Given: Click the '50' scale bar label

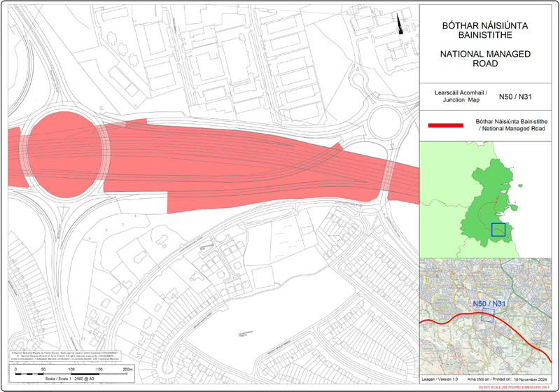Looking at the screenshot, I should [43, 369].
